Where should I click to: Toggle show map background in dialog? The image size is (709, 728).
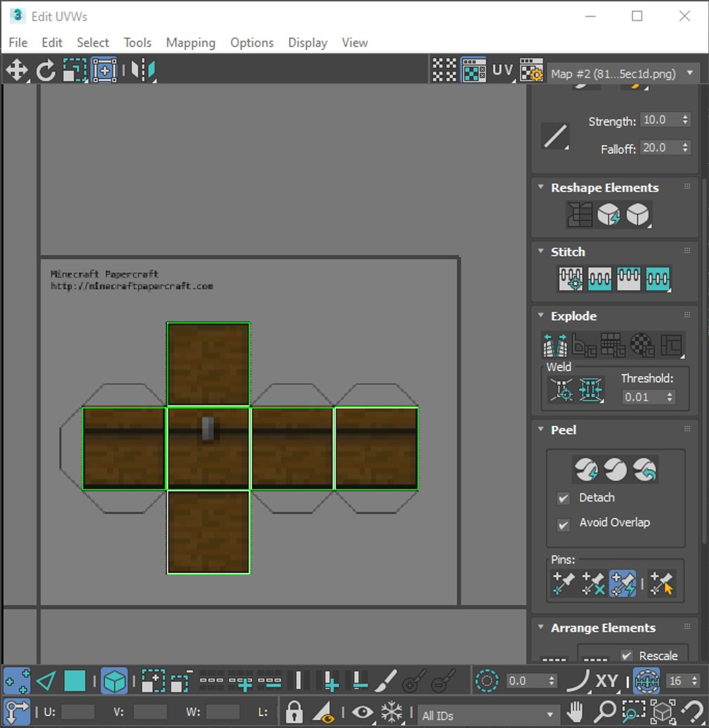[474, 71]
